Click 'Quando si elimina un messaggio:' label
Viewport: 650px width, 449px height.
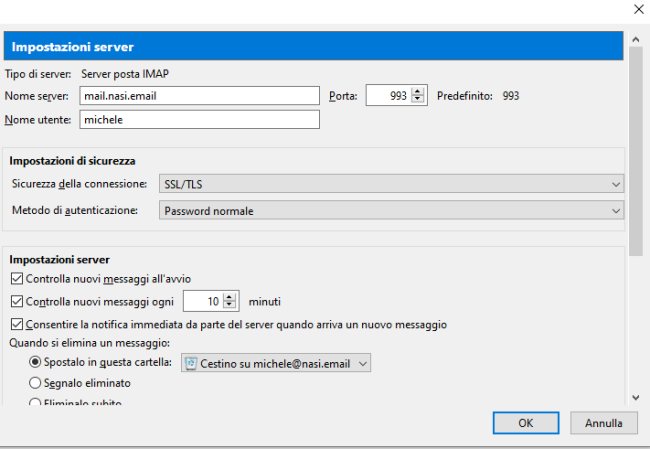pyautogui.click(x=90, y=343)
